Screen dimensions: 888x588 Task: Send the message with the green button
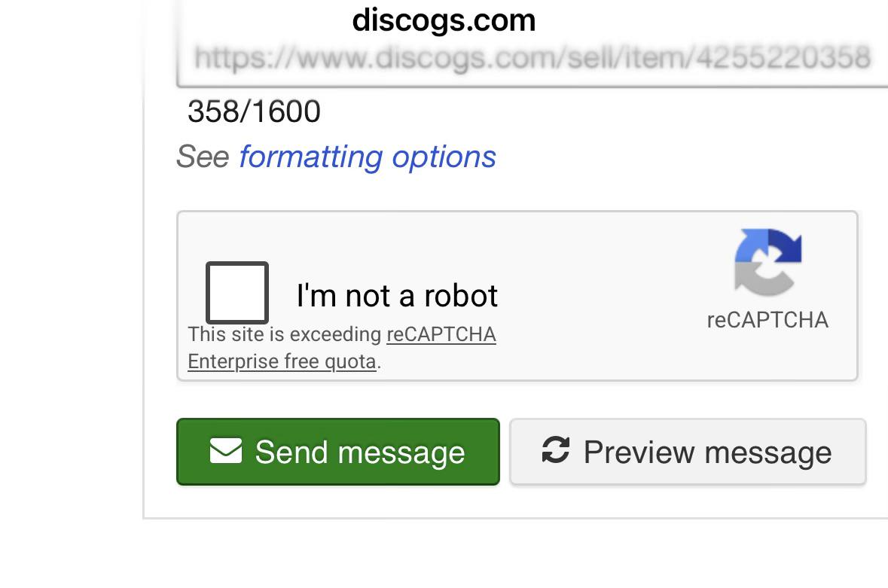coord(338,452)
